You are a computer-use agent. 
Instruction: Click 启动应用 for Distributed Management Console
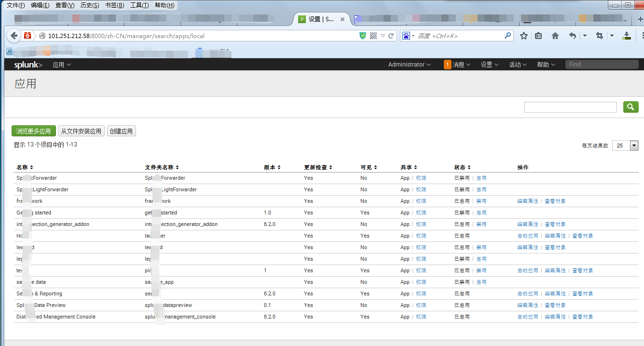[x=528, y=317]
